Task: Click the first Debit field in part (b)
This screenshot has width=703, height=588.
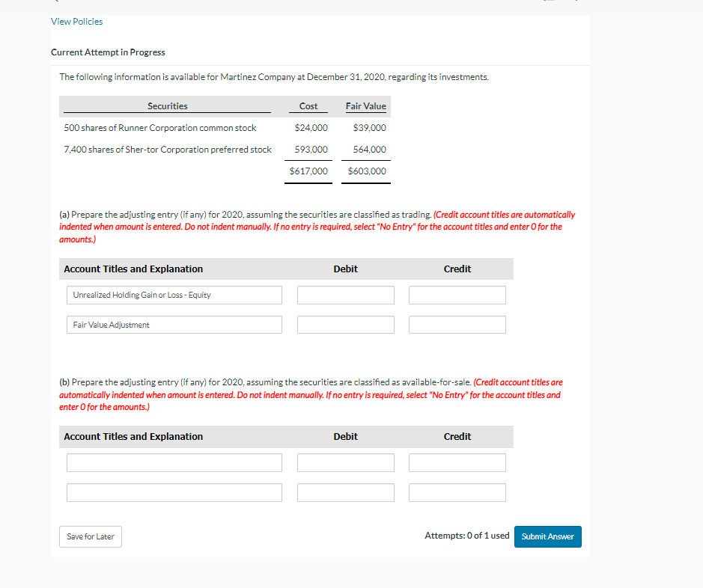Action: 345,462
